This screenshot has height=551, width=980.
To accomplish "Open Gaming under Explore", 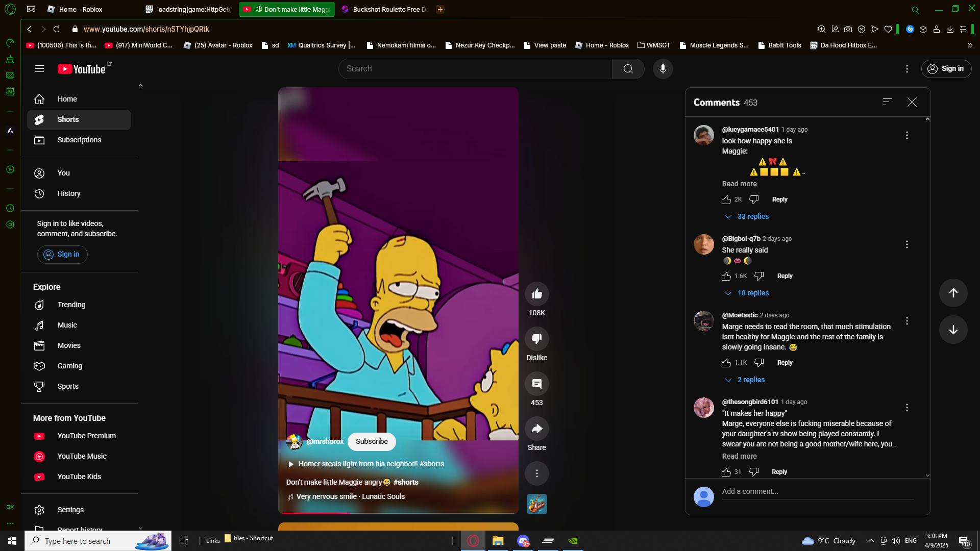I will 79,366.
